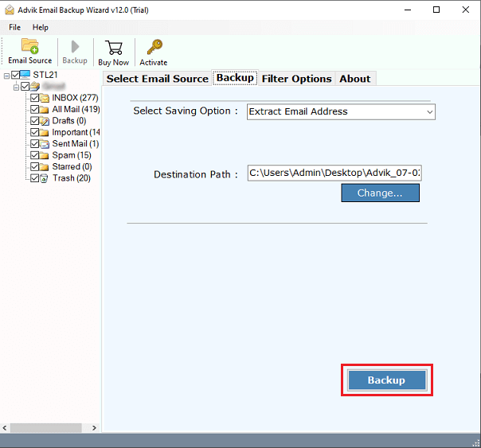Select the All Mail (419) label
This screenshot has height=448, width=481.
pos(76,109)
